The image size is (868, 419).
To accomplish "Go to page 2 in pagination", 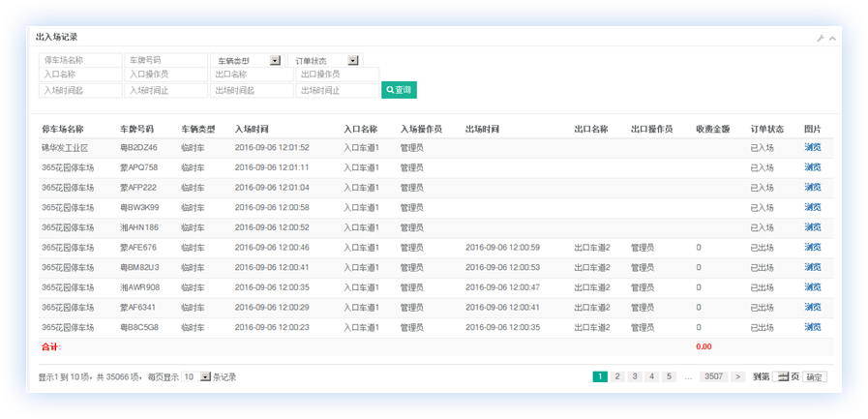I will pyautogui.click(x=617, y=376).
